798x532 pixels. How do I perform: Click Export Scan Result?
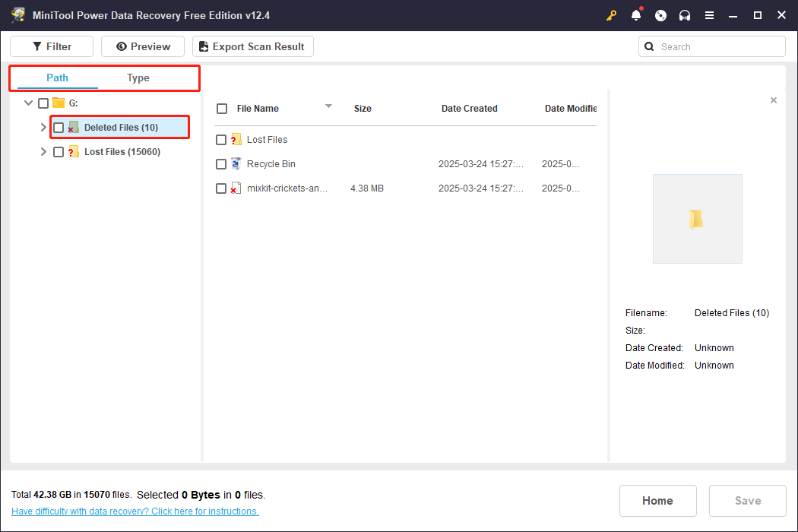point(252,46)
